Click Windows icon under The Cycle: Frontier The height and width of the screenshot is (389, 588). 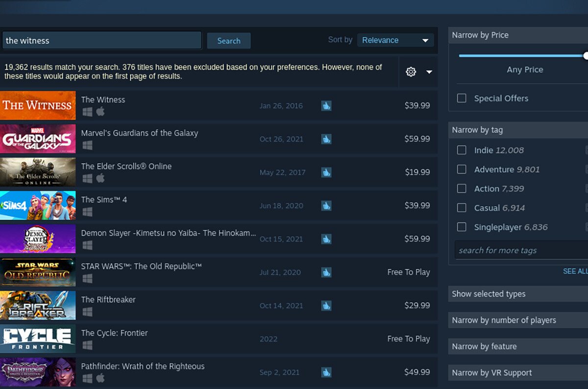pyautogui.click(x=87, y=345)
